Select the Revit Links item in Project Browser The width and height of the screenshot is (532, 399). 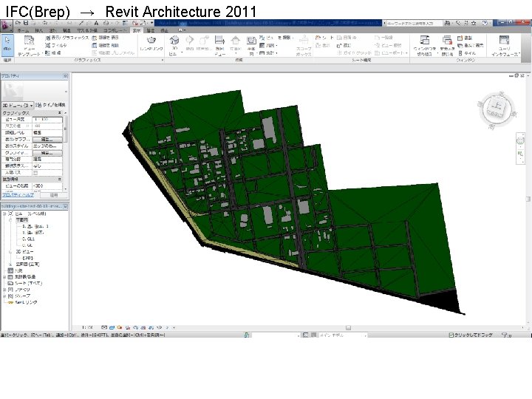pyautogui.click(x=26, y=302)
